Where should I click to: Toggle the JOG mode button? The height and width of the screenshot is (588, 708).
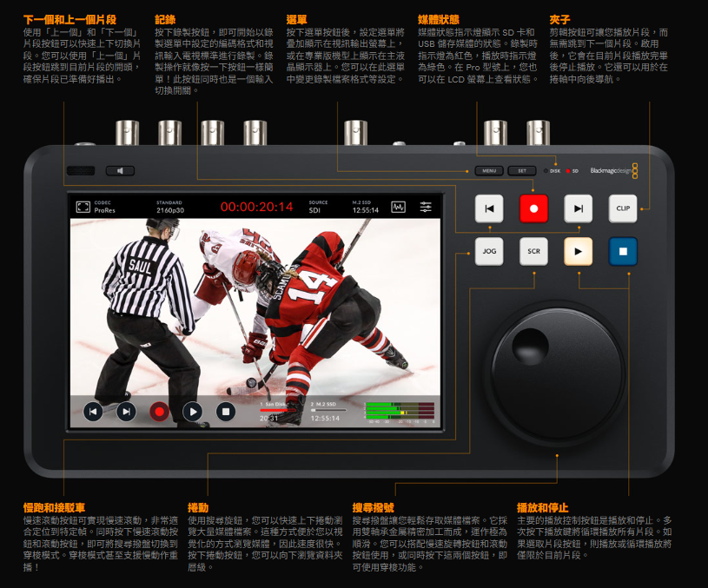click(490, 252)
